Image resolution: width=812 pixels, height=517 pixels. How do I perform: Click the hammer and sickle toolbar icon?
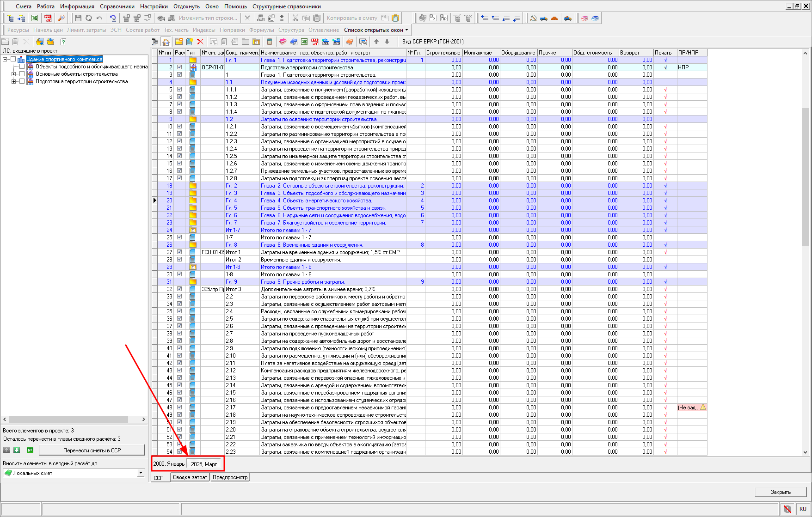tap(533, 18)
